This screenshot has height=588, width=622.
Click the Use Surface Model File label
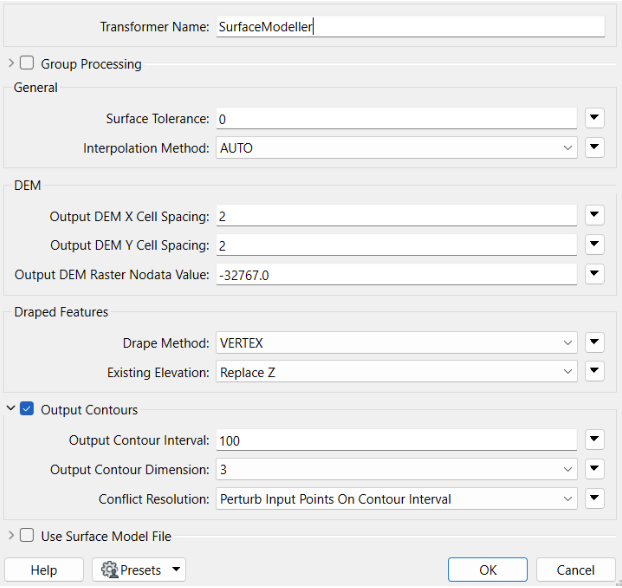tap(106, 536)
